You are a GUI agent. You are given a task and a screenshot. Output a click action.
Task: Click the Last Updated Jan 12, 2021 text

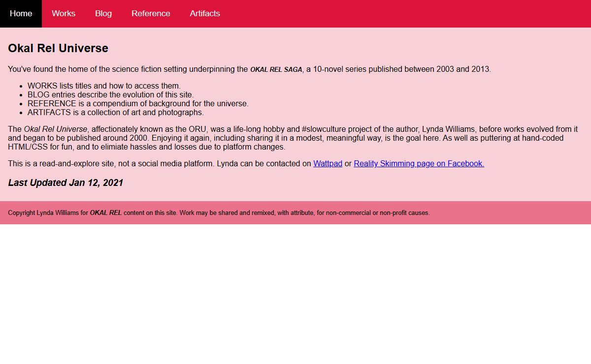66,183
